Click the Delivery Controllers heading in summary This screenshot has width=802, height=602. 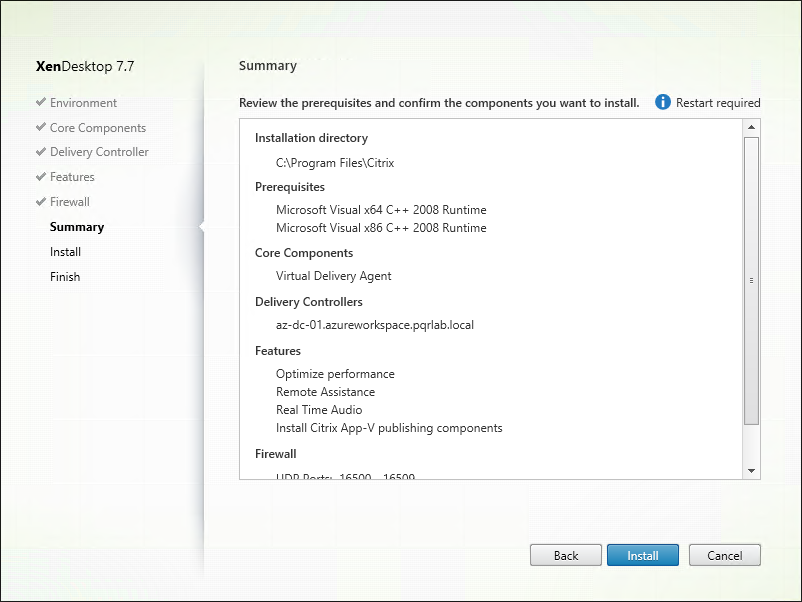pos(309,302)
